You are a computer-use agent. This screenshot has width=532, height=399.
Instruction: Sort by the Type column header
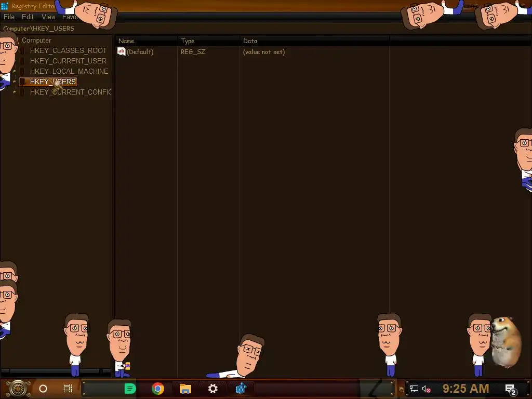click(x=208, y=41)
